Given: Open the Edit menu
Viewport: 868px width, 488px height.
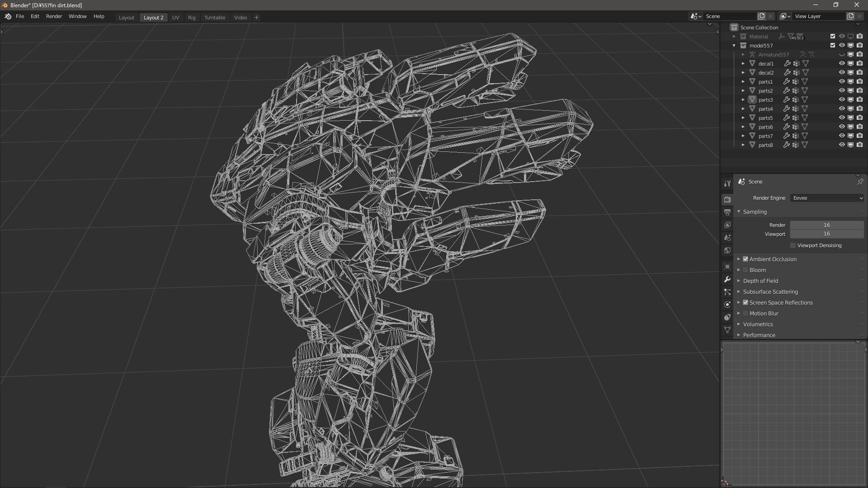Looking at the screenshot, I should pos(35,16).
